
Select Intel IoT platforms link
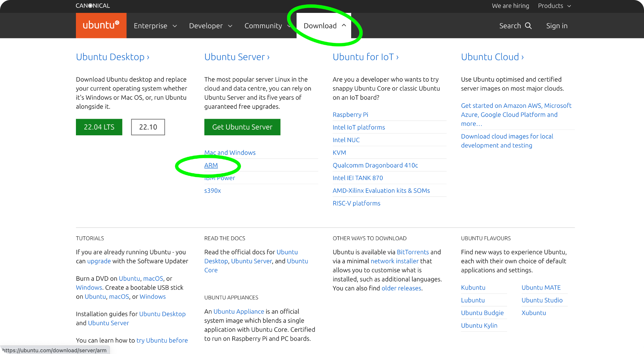point(359,127)
